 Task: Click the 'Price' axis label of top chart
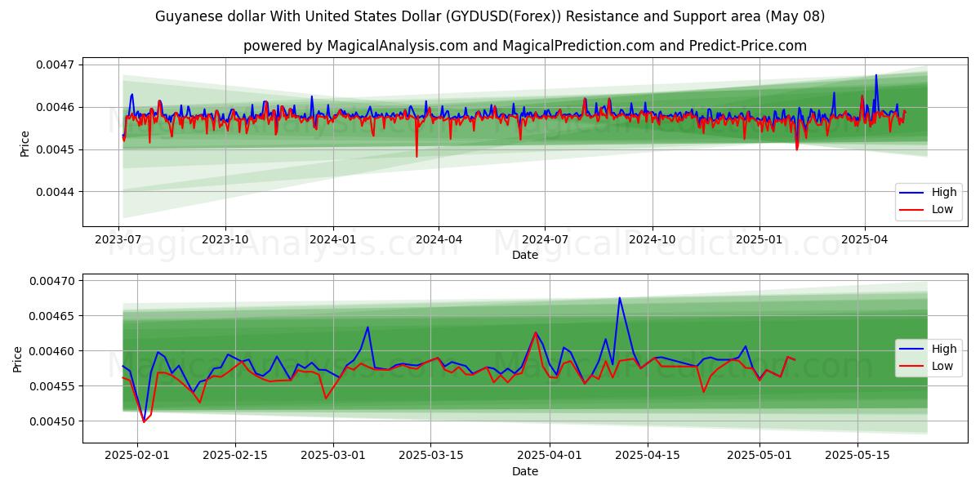24,144
